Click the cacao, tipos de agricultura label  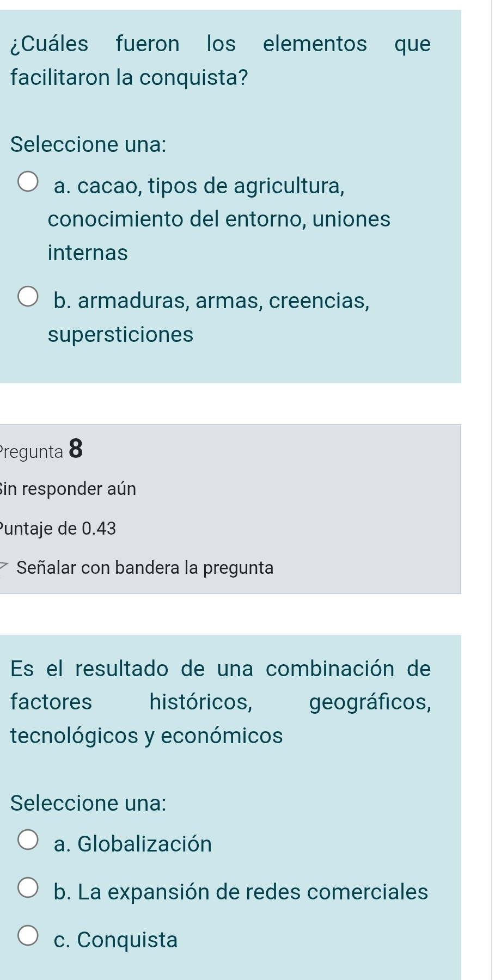point(219,219)
